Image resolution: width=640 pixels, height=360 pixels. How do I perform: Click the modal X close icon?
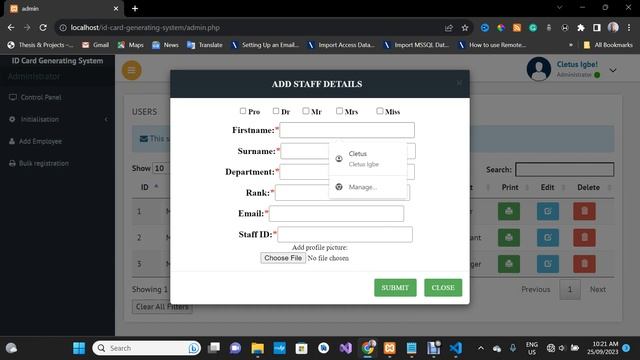459,83
